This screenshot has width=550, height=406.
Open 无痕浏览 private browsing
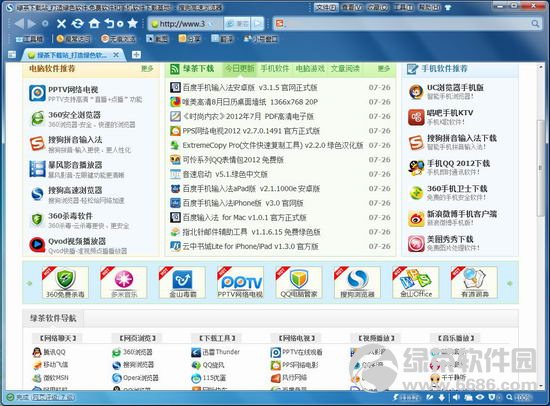click(x=118, y=39)
